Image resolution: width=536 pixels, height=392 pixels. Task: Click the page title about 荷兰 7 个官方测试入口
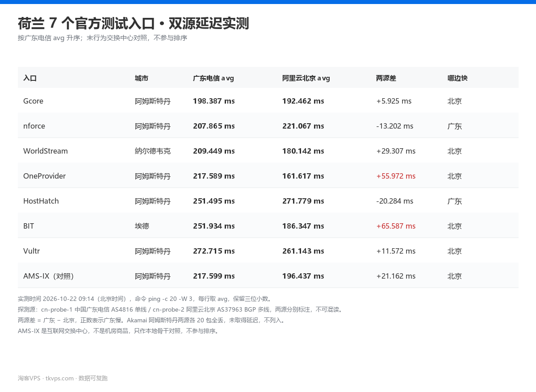[x=133, y=23]
